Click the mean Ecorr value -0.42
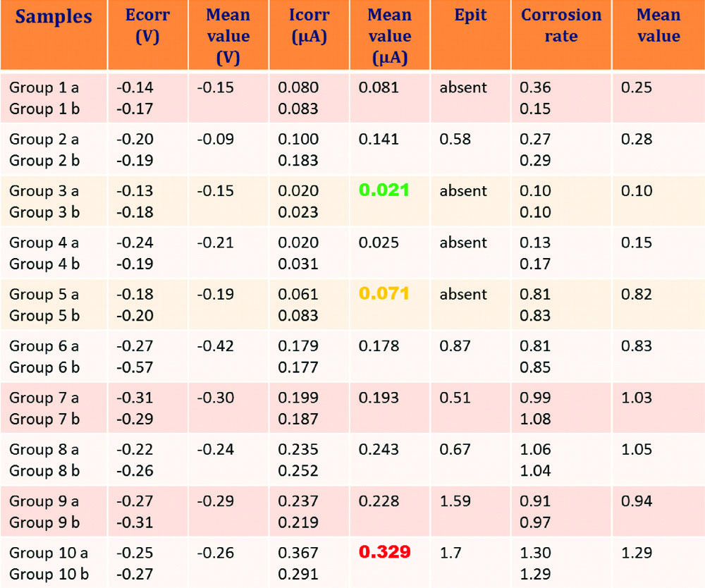 [215, 346]
